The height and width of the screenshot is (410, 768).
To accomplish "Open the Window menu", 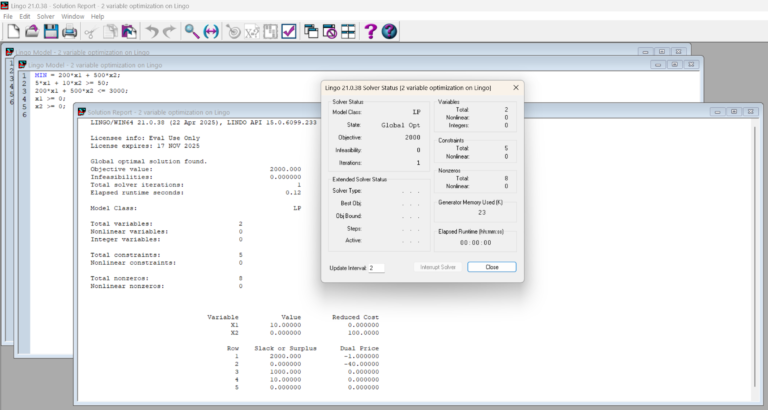I will click(73, 17).
